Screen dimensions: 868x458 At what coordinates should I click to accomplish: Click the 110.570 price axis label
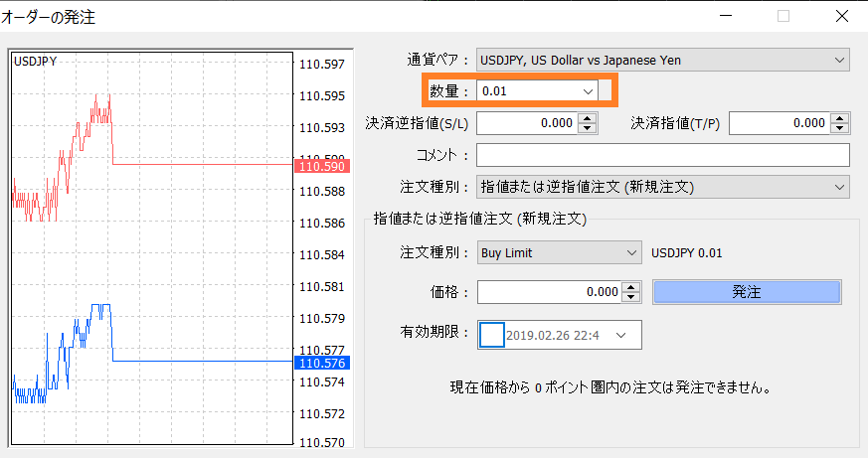coord(321,442)
